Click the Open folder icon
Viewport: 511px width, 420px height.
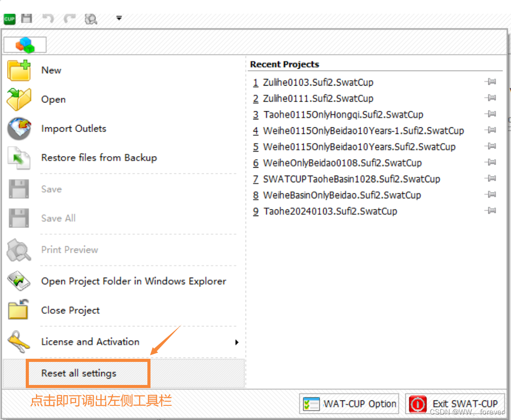coord(19,99)
